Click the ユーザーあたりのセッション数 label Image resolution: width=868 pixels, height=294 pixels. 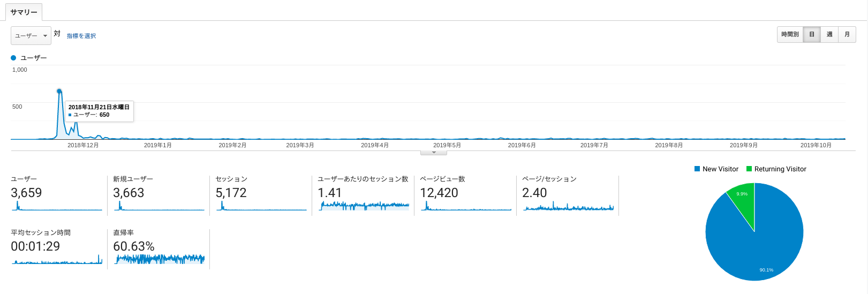pyautogui.click(x=363, y=179)
